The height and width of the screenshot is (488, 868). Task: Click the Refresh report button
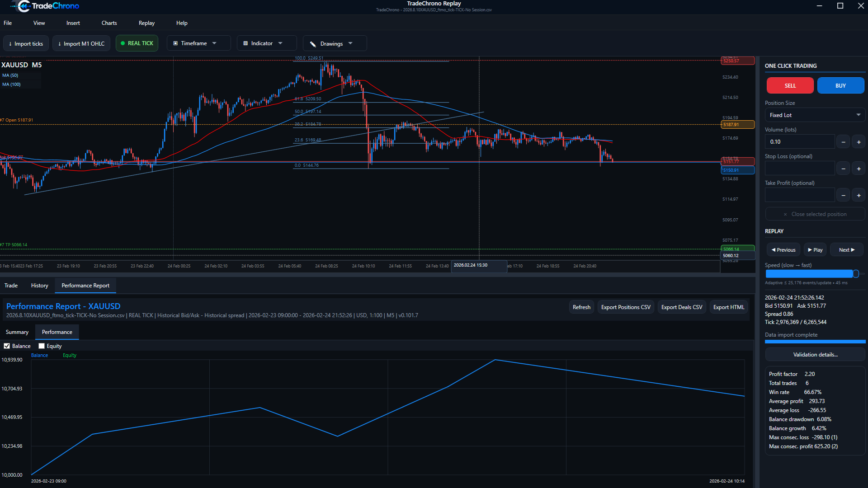[x=581, y=307]
